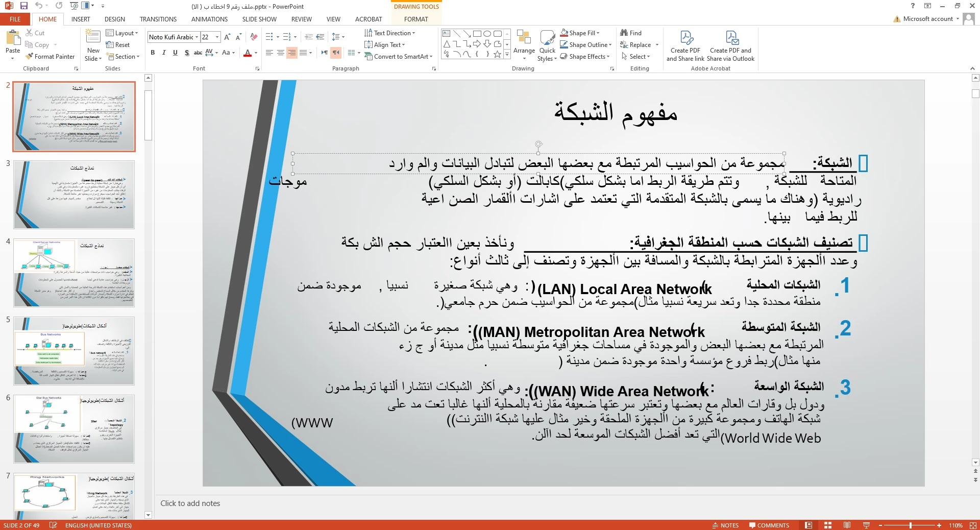Choose the isosceles triangle shape

[x=446, y=44]
